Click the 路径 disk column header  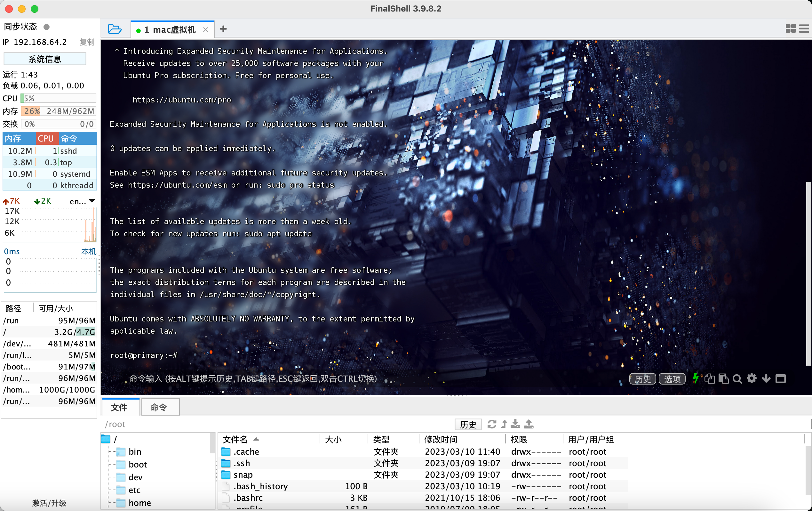coord(18,308)
